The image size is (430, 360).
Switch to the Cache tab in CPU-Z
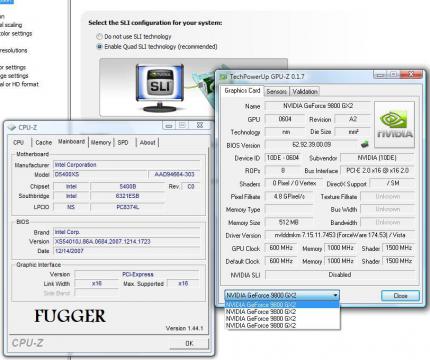point(44,142)
